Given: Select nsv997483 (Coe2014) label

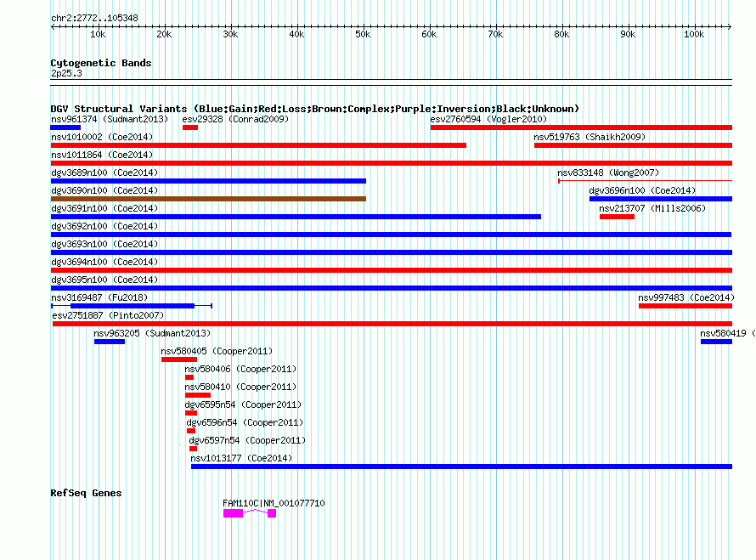Looking at the screenshot, I should tap(686, 297).
